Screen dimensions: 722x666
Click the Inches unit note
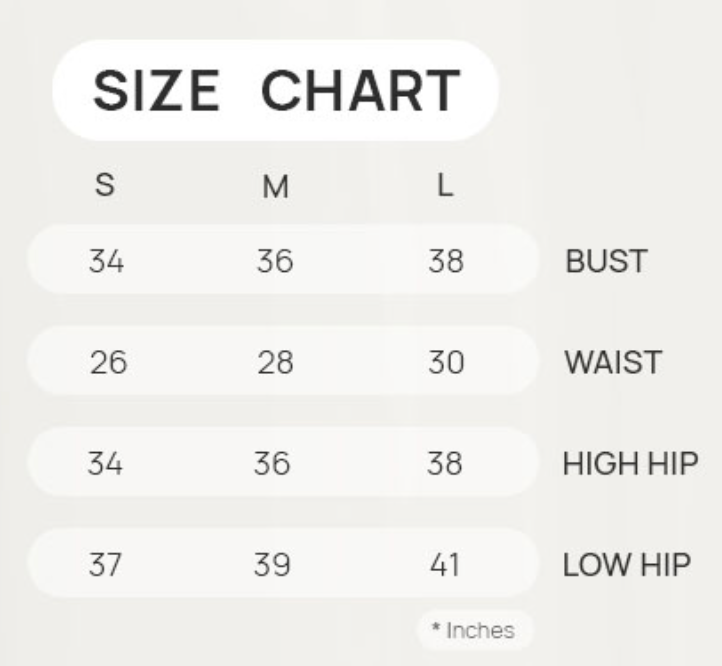pos(474,630)
